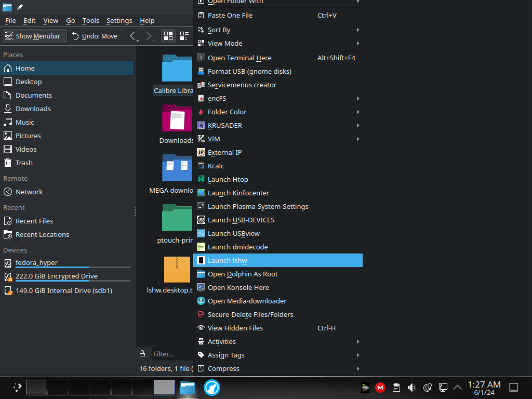
Task: Expand the Compress submenu
Action: (x=277, y=368)
